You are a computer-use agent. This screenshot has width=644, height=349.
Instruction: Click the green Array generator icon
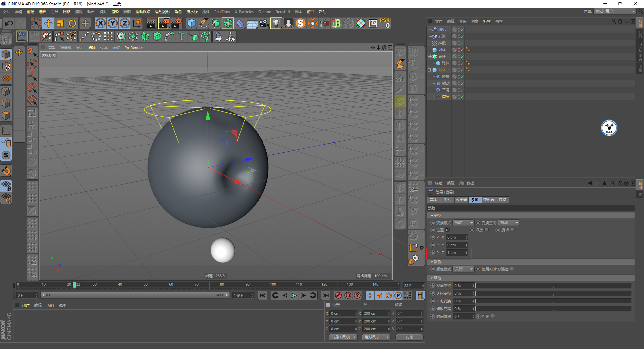228,23
